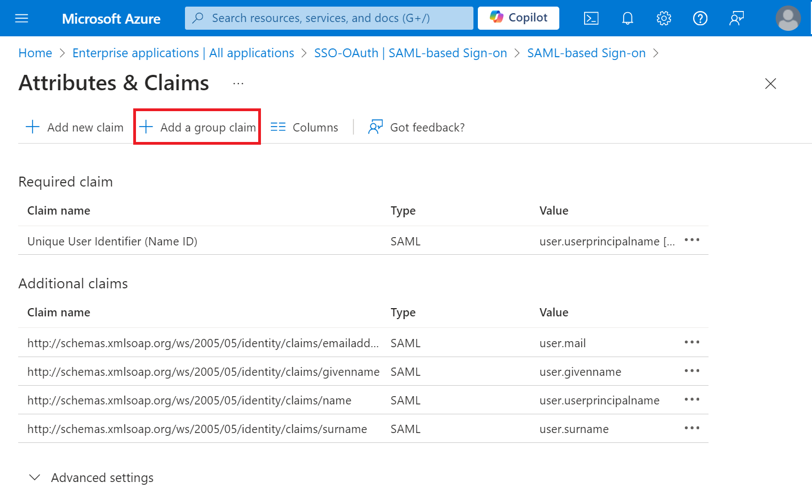Open more options for user.mail claim
Viewport: 812px width, 504px height.
click(x=691, y=342)
